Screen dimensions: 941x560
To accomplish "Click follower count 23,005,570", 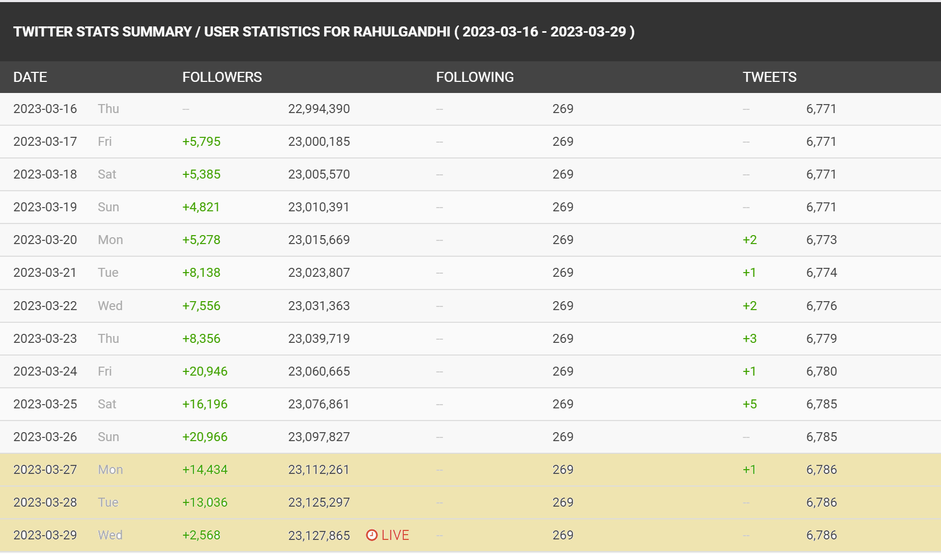I will pyautogui.click(x=319, y=174).
